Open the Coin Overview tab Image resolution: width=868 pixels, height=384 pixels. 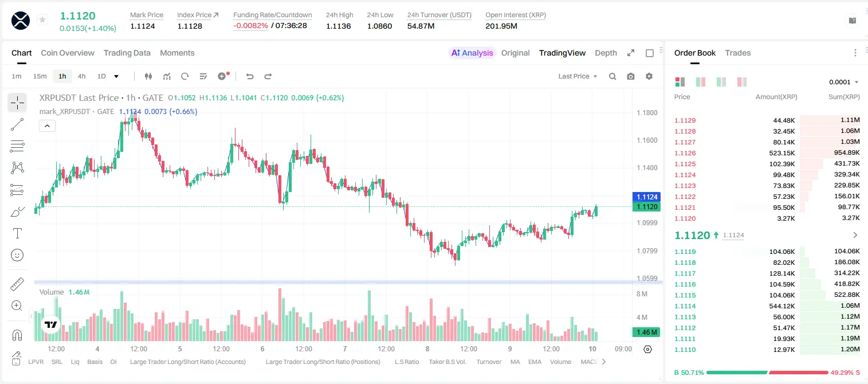[68, 53]
